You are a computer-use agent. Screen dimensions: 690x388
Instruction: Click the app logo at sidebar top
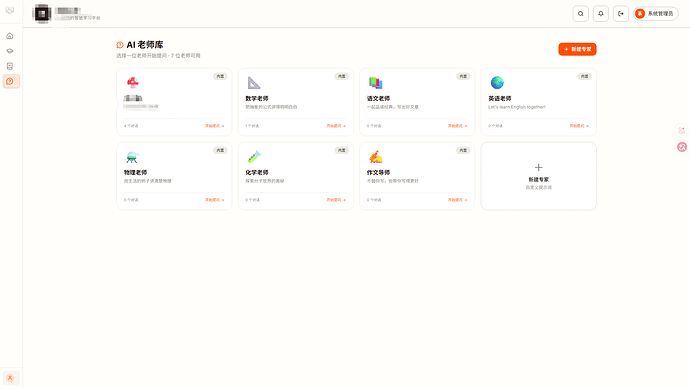click(x=10, y=10)
